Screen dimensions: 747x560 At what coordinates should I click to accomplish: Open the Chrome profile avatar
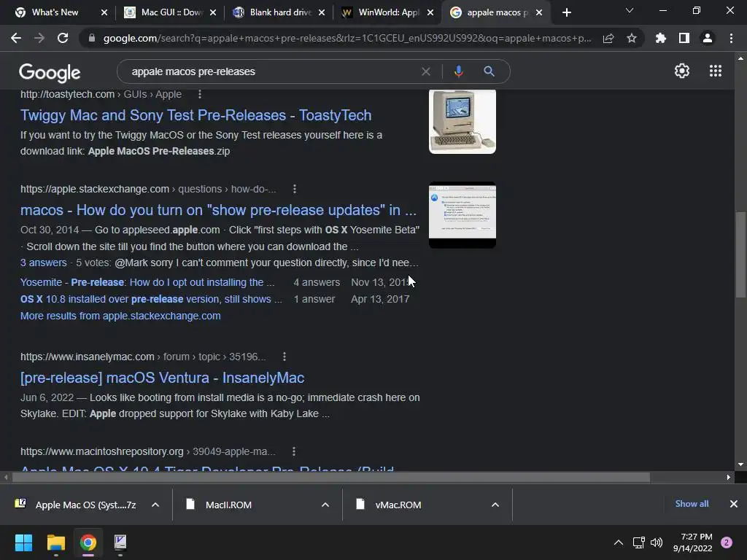(708, 38)
